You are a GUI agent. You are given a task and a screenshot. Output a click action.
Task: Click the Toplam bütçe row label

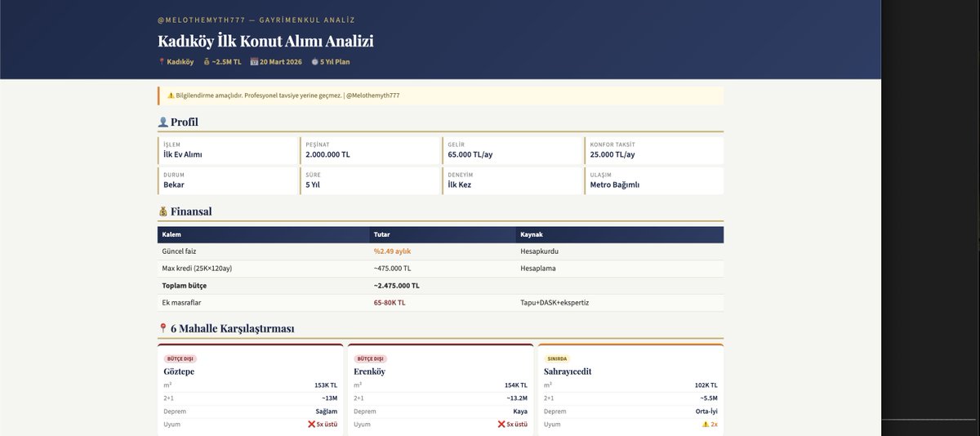coord(185,286)
